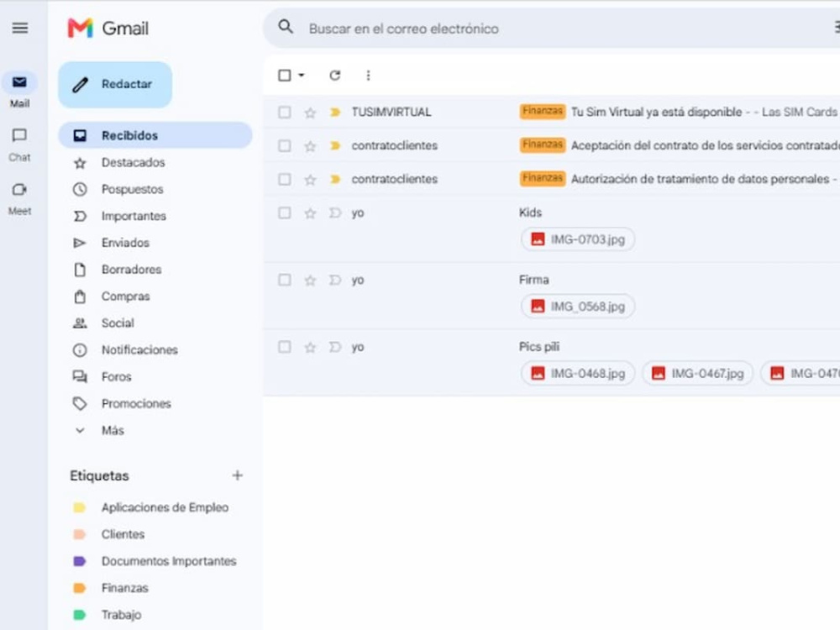Click the Redactar compose button
The image size is (840, 630).
115,85
